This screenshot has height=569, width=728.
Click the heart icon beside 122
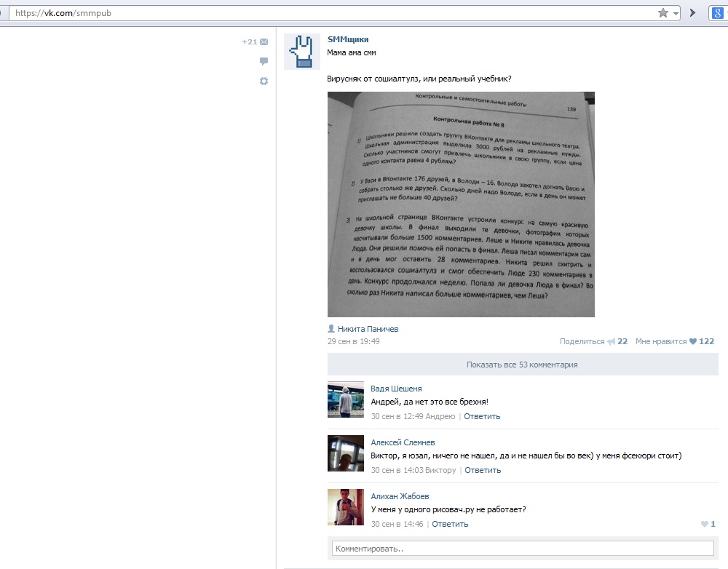click(x=693, y=341)
